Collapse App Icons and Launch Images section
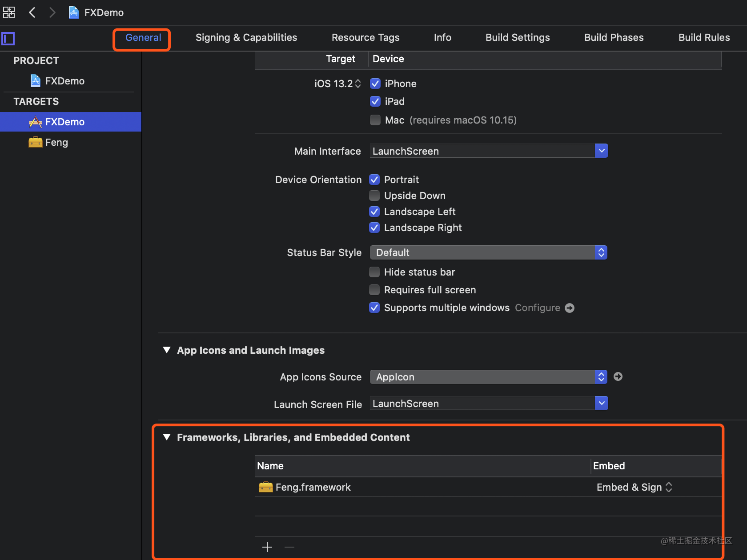 pos(167,350)
